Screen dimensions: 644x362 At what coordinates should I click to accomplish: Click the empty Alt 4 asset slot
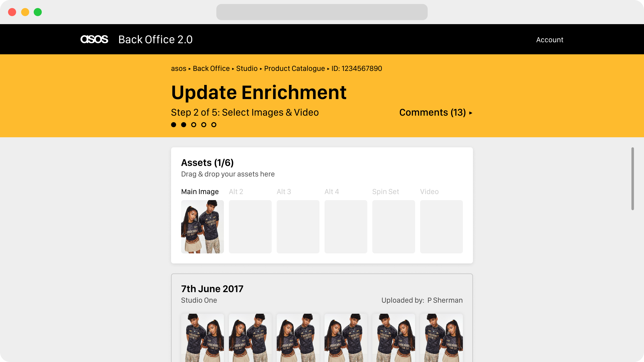point(346,227)
